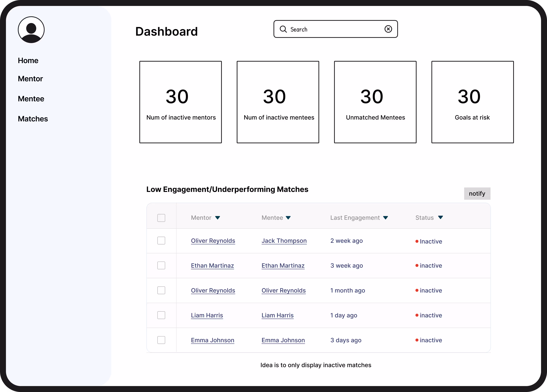Clear search with the X icon

(x=388, y=29)
